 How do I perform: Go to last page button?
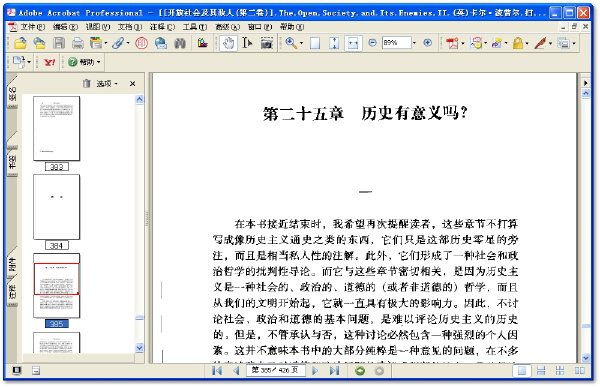click(334, 371)
